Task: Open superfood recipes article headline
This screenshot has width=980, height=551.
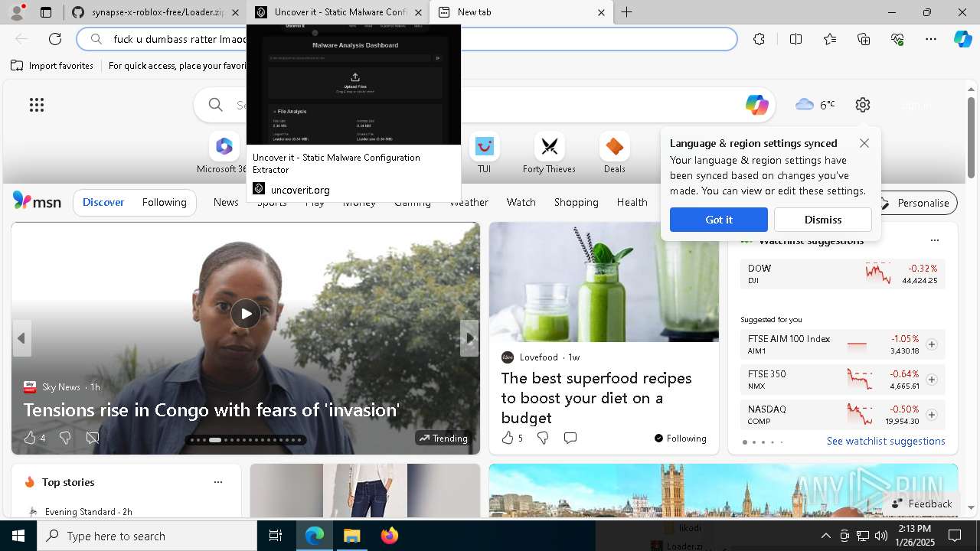Action: point(596,398)
